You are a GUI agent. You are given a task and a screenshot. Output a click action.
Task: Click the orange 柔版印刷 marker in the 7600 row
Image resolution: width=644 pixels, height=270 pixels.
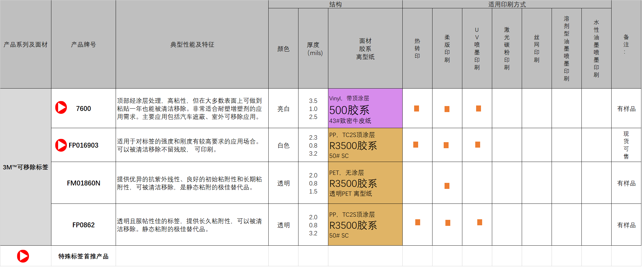447,109
